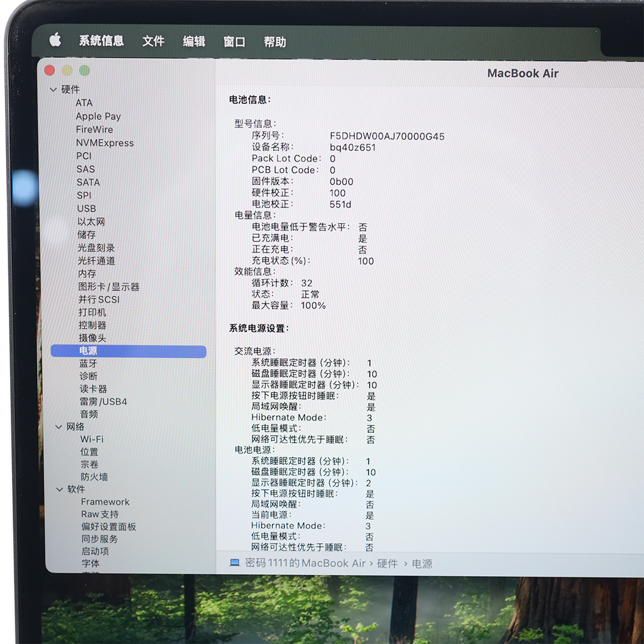Click 电源 in the bottom path bar
644x644 pixels.
(x=422, y=563)
